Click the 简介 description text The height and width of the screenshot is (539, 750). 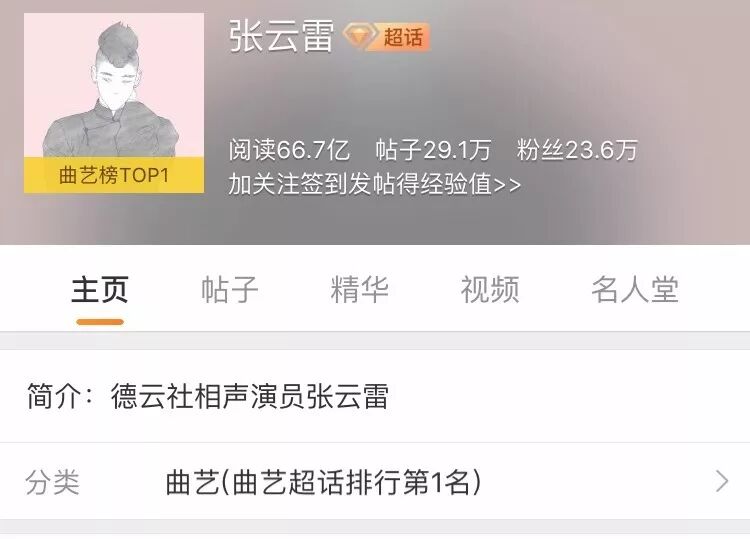[208, 396]
